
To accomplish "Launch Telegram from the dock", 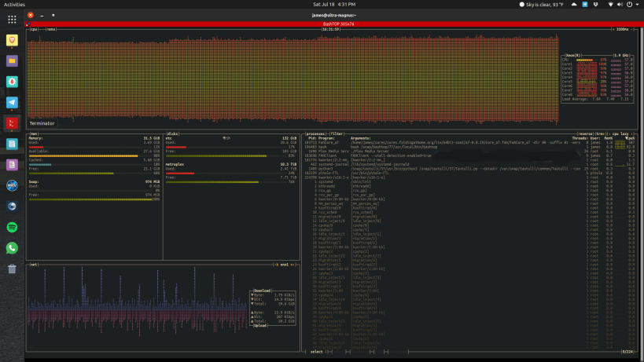I will click(x=12, y=102).
